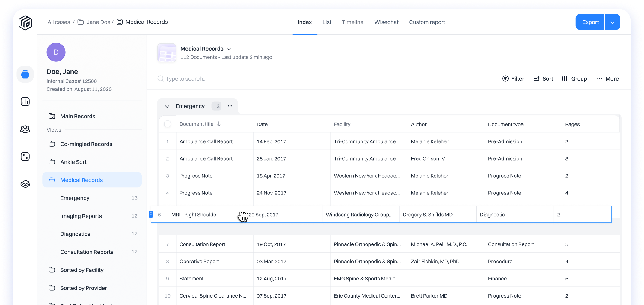644x305 pixels.
Task: Open the Sort options
Action: (543, 78)
